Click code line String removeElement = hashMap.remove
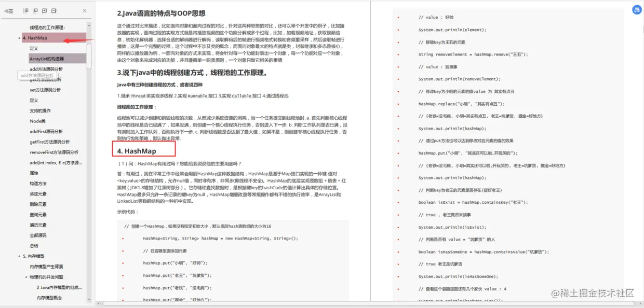Image resolution: width=644 pixels, height=308 pixels. point(473,54)
